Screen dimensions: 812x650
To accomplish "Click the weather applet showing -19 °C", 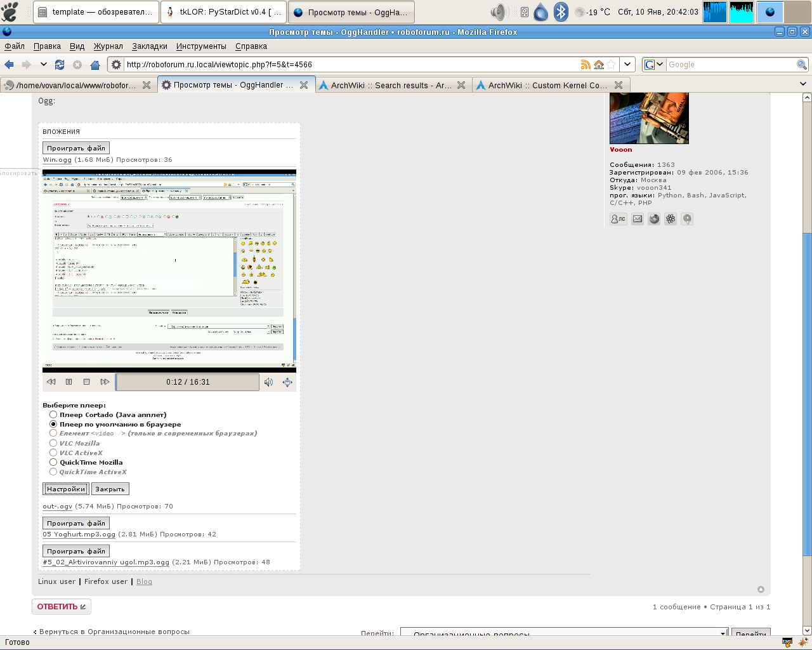I will 593,12.
